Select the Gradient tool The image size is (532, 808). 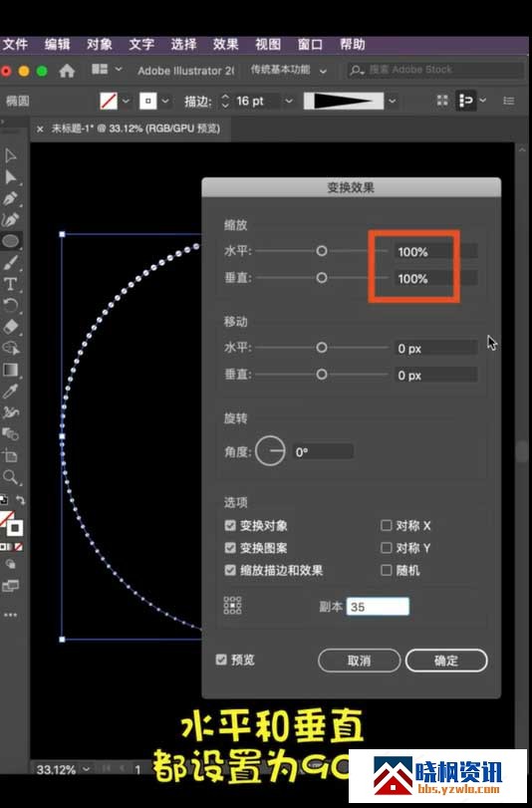tap(10, 370)
